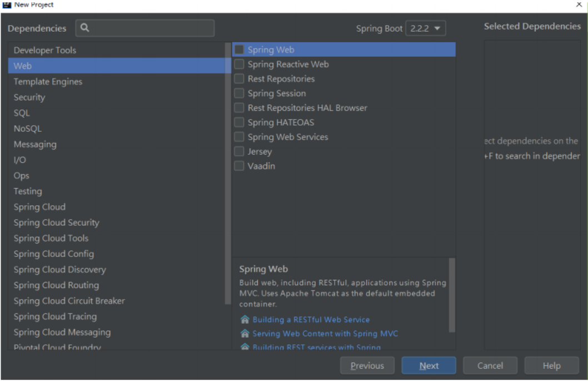
Task: Select the Spring Cloud category
Action: coord(117,207)
